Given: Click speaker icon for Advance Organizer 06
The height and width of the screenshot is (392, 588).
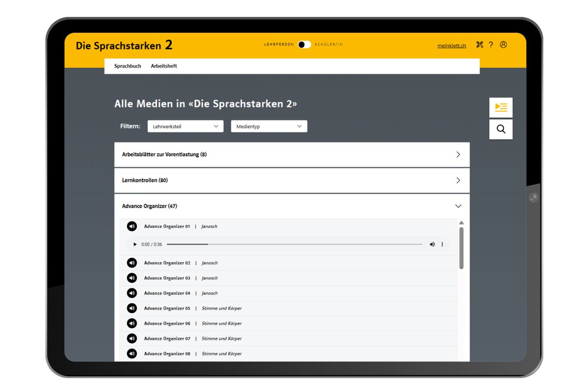Looking at the screenshot, I should point(132,323).
